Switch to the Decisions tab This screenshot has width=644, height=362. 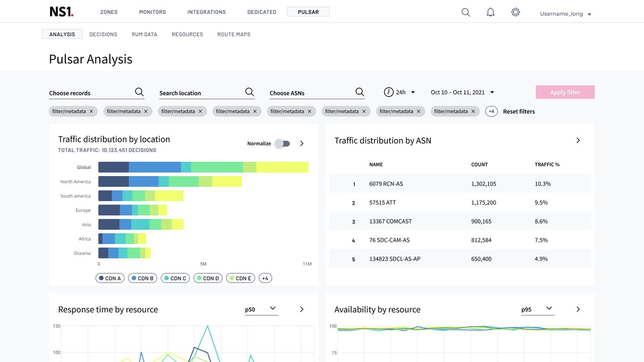103,34
